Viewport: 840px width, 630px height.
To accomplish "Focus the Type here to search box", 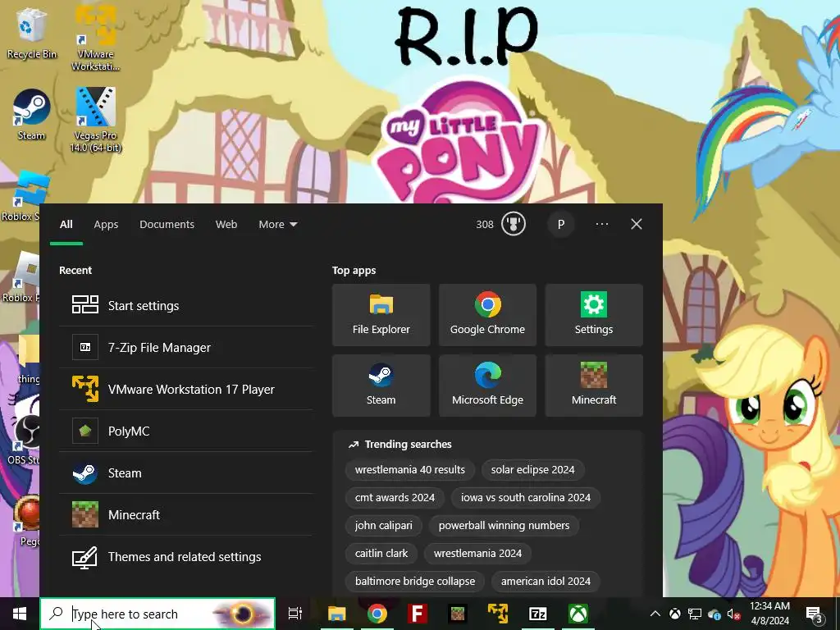I will (157, 614).
